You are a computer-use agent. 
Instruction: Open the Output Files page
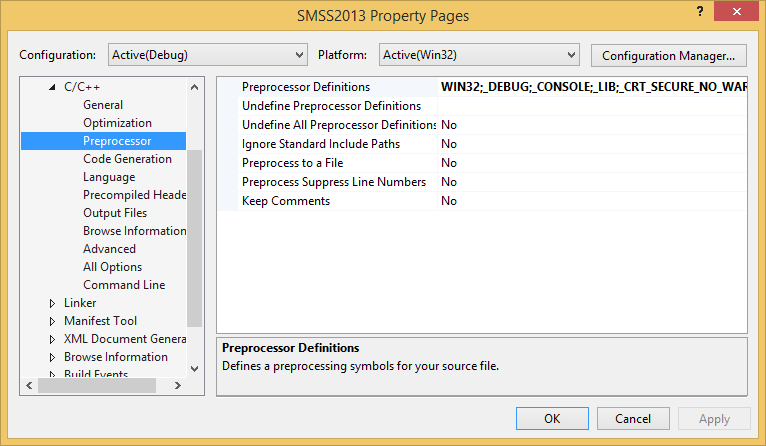point(115,213)
